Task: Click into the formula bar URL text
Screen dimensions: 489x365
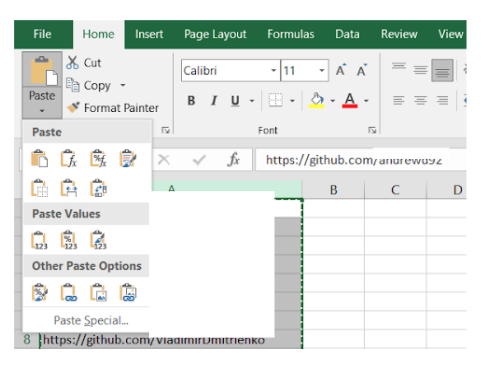Action: point(354,160)
